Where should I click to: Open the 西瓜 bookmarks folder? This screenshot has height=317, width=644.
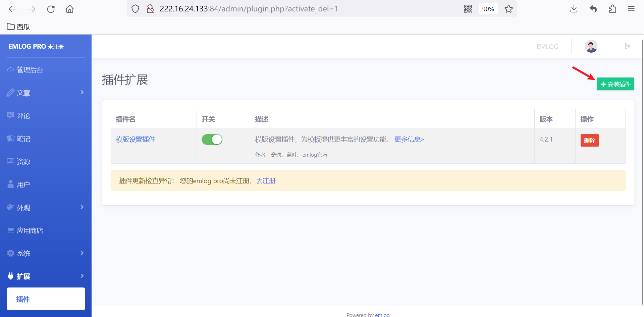tap(18, 27)
